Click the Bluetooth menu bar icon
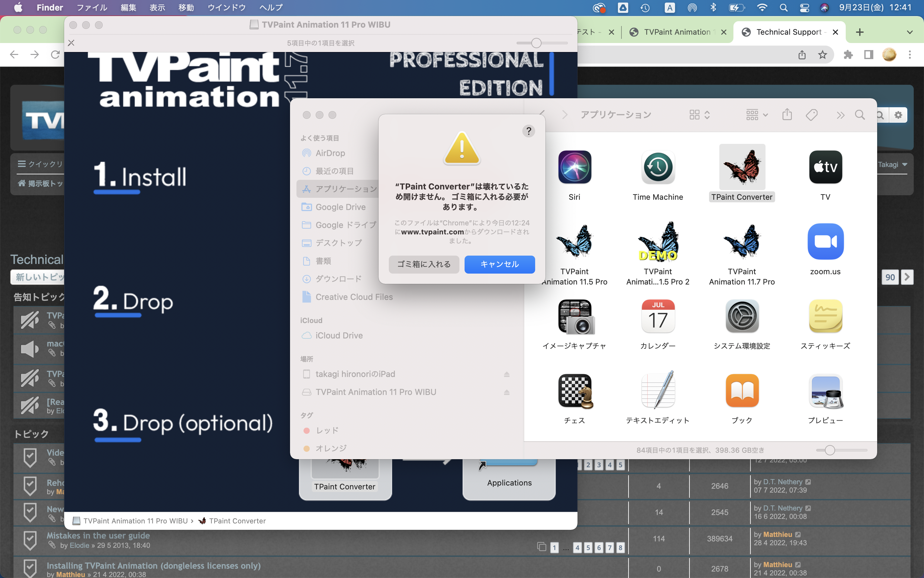 pyautogui.click(x=713, y=8)
